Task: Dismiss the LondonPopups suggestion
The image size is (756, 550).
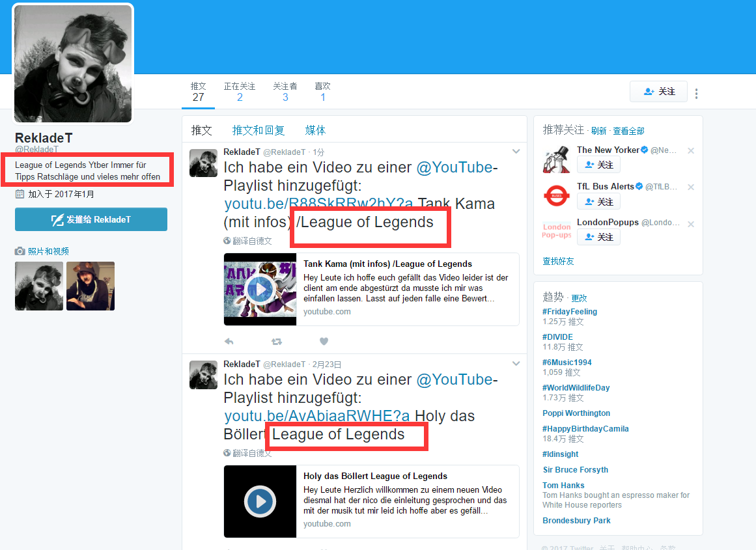Action: point(691,224)
